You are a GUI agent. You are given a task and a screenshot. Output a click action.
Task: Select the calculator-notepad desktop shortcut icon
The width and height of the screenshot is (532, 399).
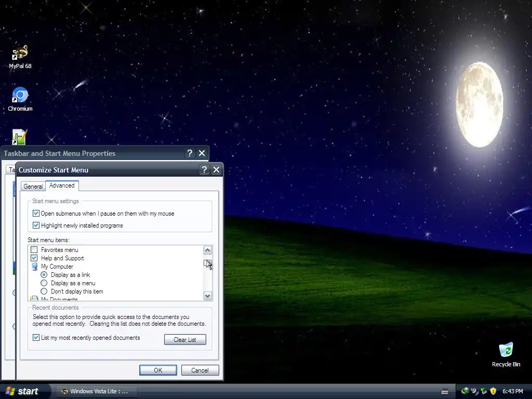point(19,137)
